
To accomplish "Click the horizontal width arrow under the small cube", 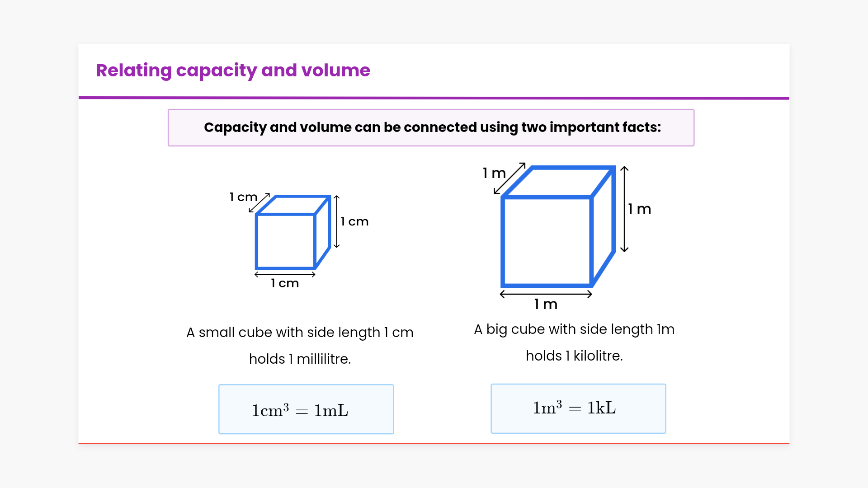I will pos(285,274).
